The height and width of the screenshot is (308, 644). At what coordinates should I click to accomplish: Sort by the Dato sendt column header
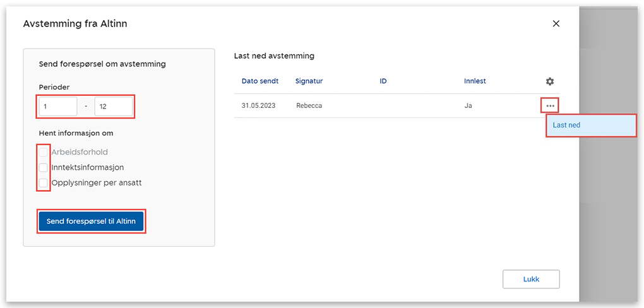click(x=259, y=81)
